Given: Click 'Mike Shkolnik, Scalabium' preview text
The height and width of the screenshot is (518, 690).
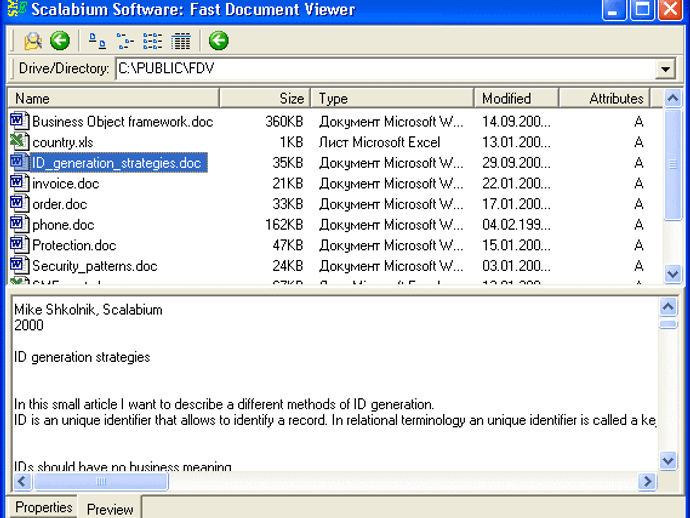Looking at the screenshot, I should (88, 310).
